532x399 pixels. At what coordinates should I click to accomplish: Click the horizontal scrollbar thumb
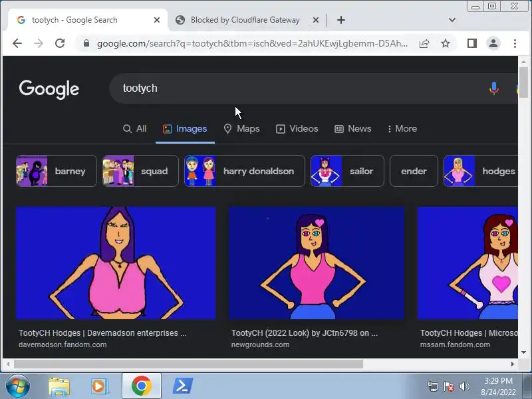[188, 364]
